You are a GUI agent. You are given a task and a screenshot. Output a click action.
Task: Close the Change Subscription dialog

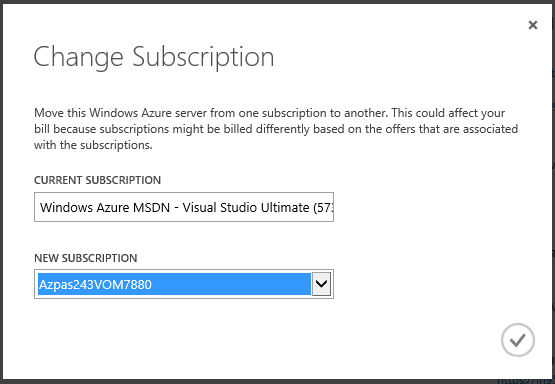pos(533,25)
